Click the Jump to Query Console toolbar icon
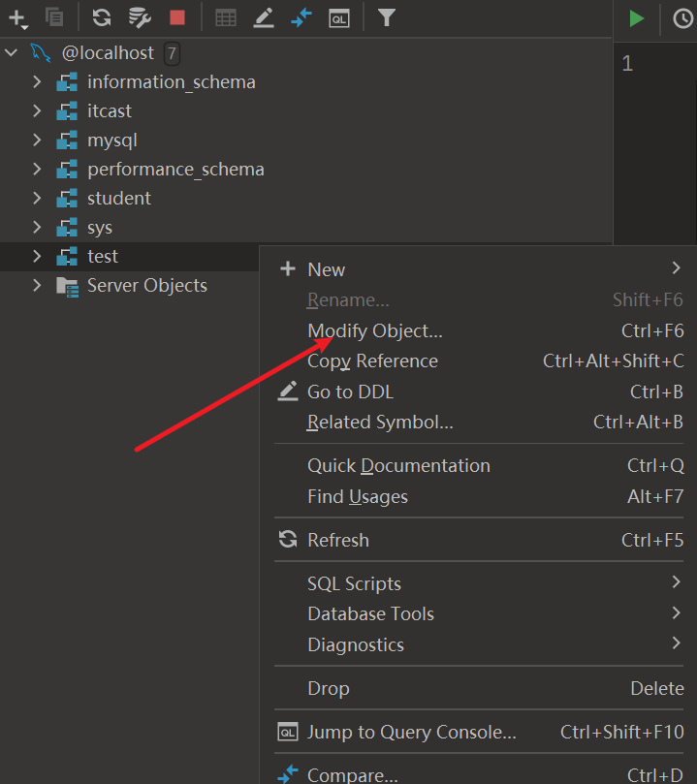The width and height of the screenshot is (697, 784). [x=338, y=17]
